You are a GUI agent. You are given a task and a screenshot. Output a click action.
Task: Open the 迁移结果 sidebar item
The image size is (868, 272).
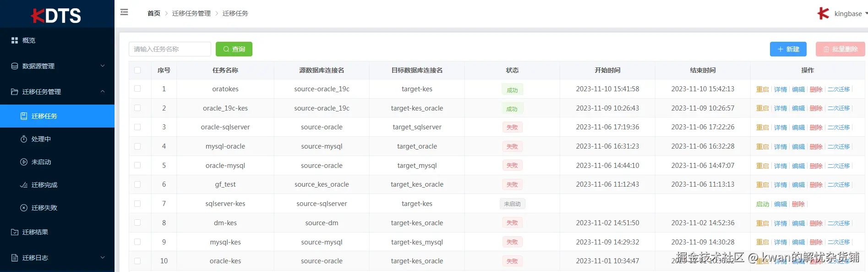click(x=57, y=232)
